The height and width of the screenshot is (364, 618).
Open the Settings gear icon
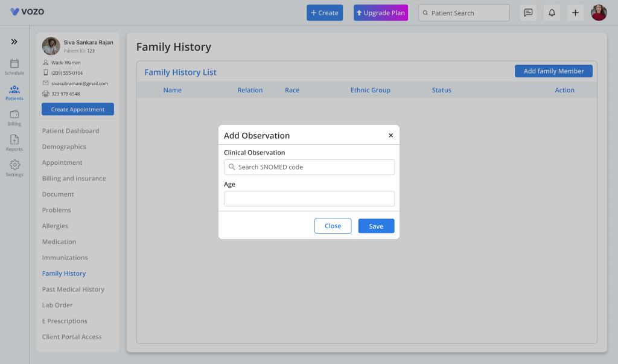pyautogui.click(x=14, y=165)
